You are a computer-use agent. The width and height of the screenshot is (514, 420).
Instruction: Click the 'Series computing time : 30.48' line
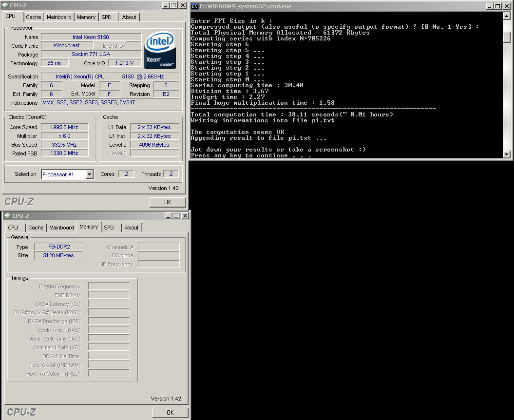247,85
